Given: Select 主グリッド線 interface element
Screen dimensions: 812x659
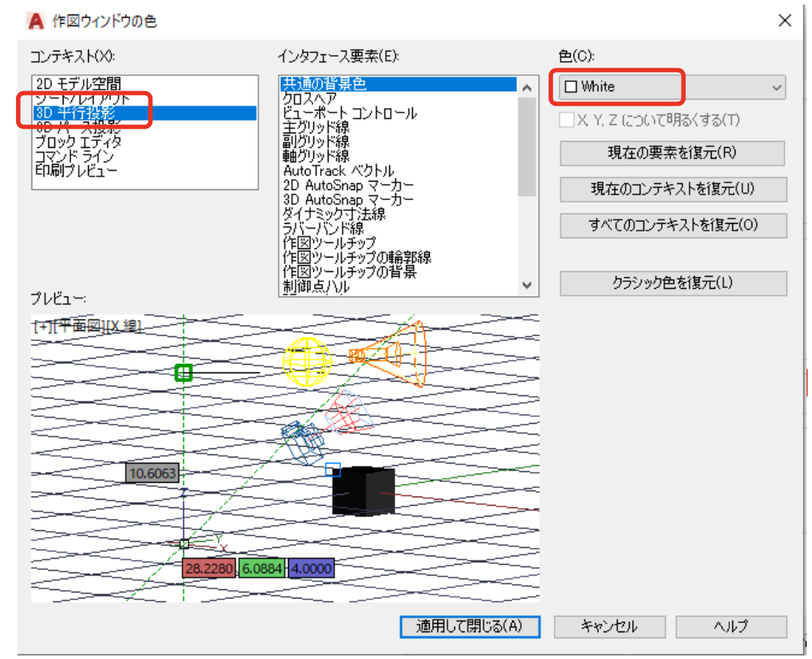Looking at the screenshot, I should coord(398,127).
